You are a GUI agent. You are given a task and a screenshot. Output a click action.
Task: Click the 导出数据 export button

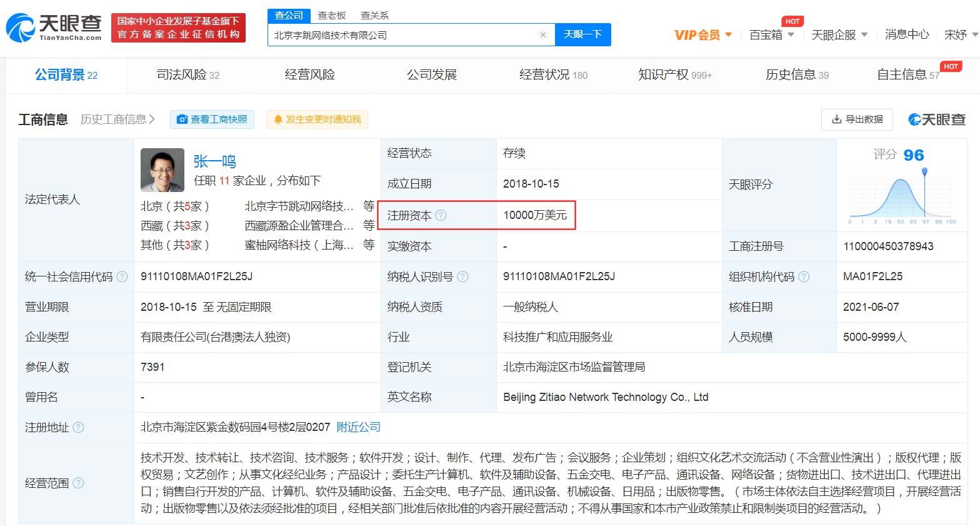[857, 119]
